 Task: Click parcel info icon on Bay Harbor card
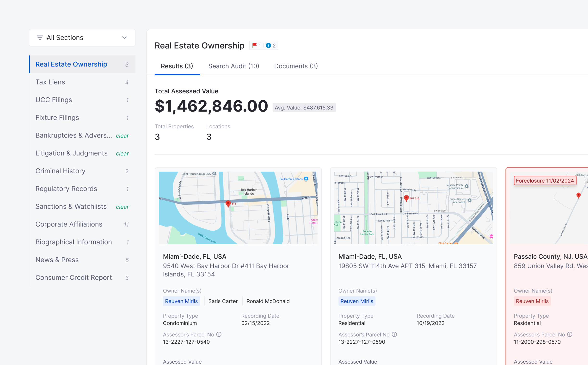[219, 334]
